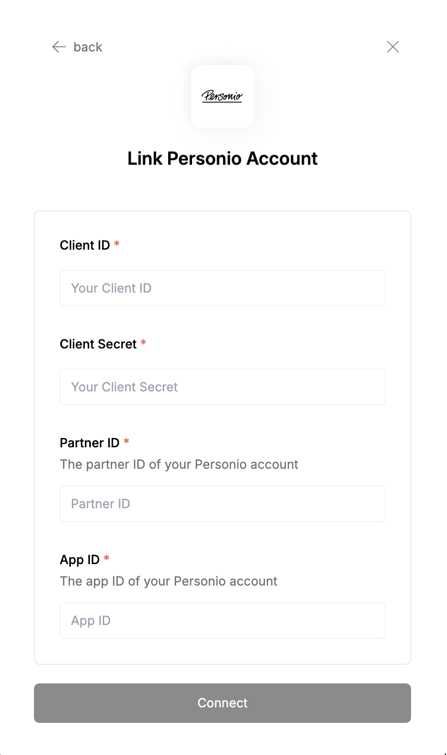This screenshot has width=447, height=755.
Task: Click the Partner ID field label
Action: [x=90, y=443]
